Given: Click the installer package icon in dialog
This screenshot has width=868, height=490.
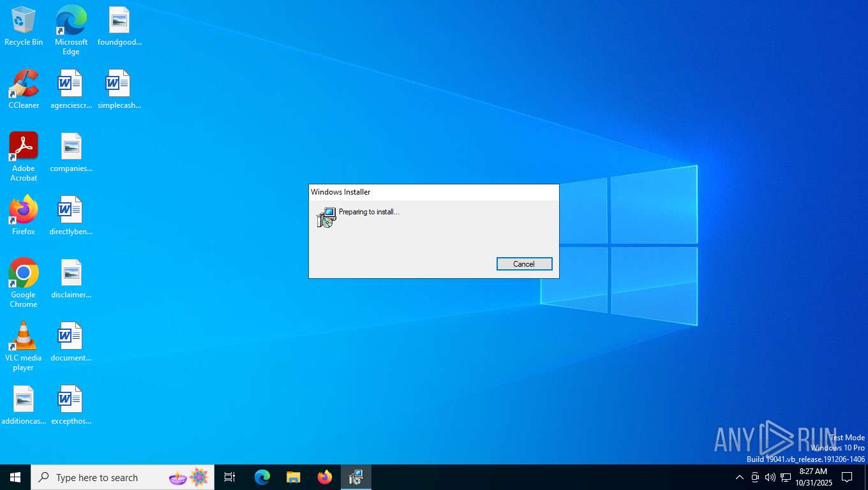Looking at the screenshot, I should pos(326,218).
